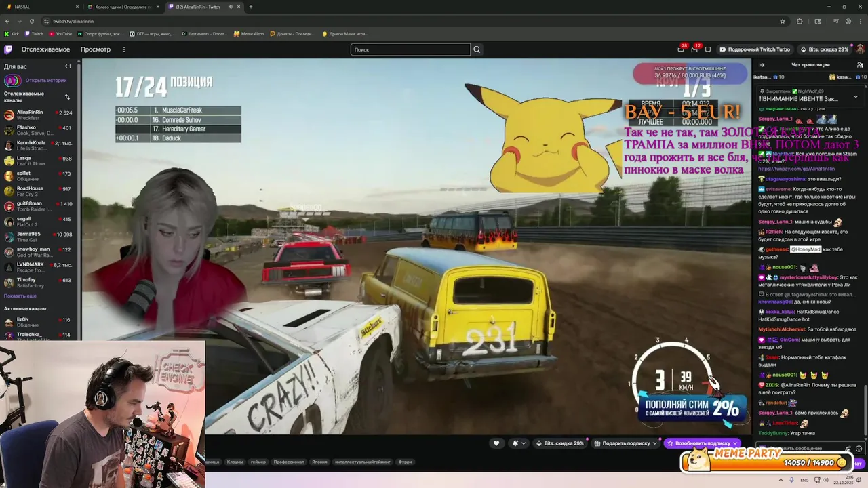Image resolution: width=868 pixels, height=488 pixels.
Task: Bookmark this page with the star icon
Action: coord(782,21)
